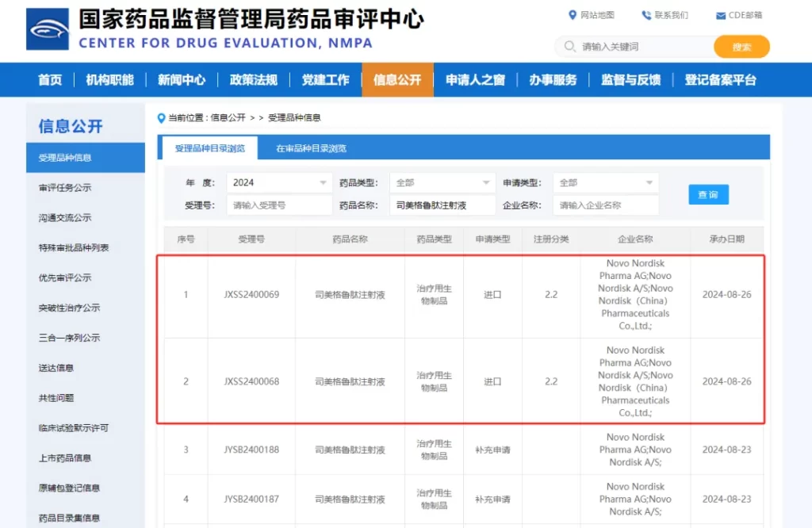
Task: Select 审评任务公示 in sidebar
Action: [x=65, y=188]
